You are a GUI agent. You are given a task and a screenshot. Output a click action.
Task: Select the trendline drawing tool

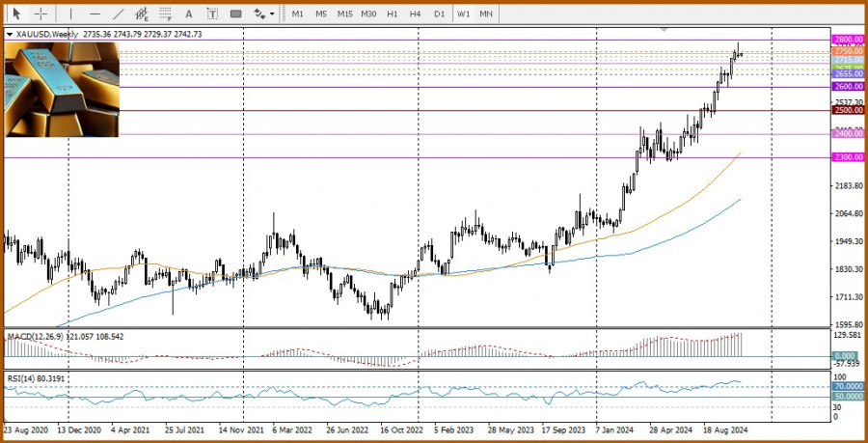click(119, 14)
